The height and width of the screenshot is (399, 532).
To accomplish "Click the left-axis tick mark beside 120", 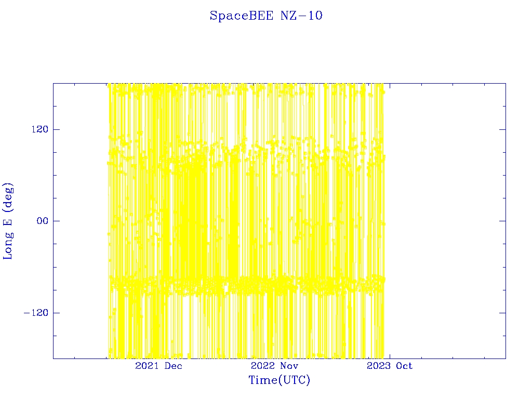I will (57, 129).
